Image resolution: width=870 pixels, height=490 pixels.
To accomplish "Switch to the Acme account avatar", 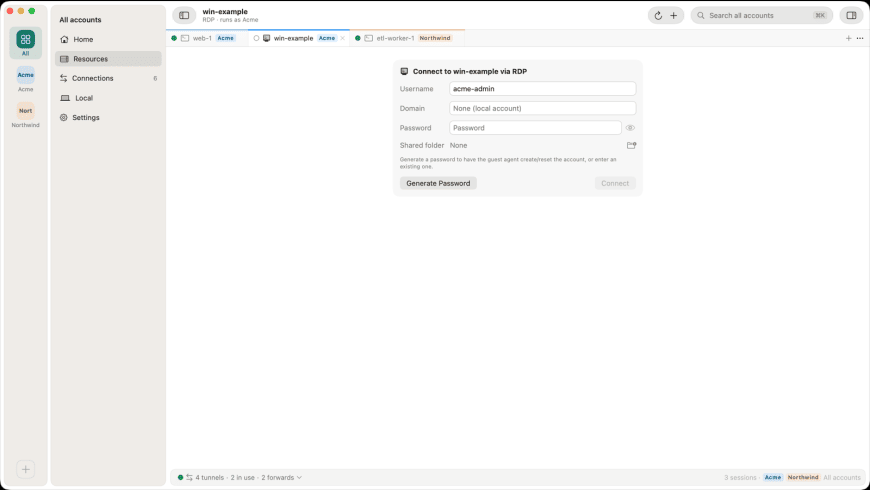I will pyautogui.click(x=26, y=75).
